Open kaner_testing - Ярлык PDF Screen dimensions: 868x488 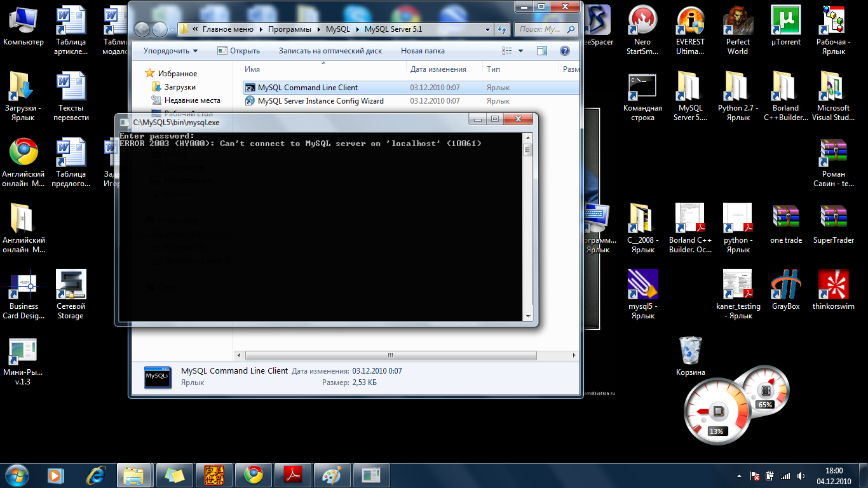[738, 294]
